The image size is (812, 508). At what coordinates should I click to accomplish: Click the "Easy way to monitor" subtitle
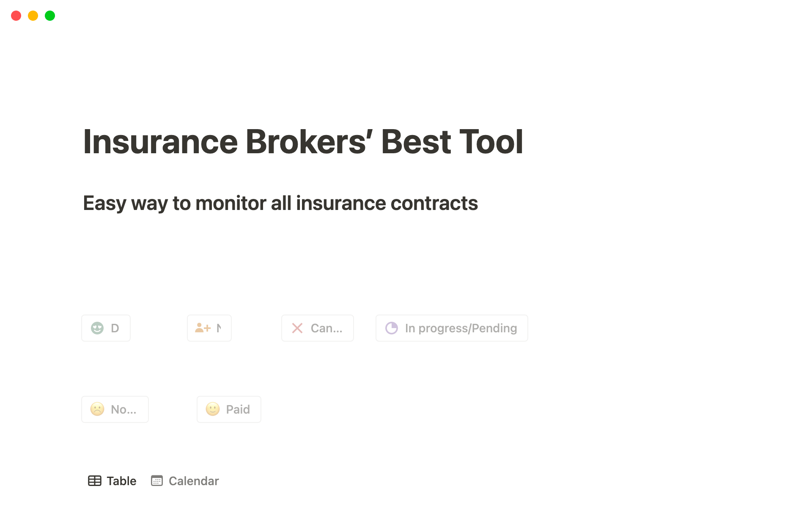(x=280, y=203)
